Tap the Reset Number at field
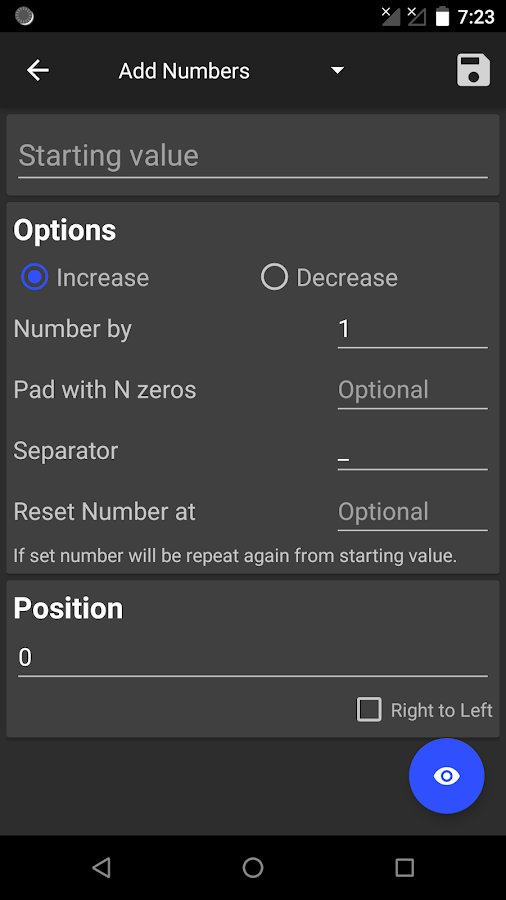The image size is (506, 900). (412, 513)
